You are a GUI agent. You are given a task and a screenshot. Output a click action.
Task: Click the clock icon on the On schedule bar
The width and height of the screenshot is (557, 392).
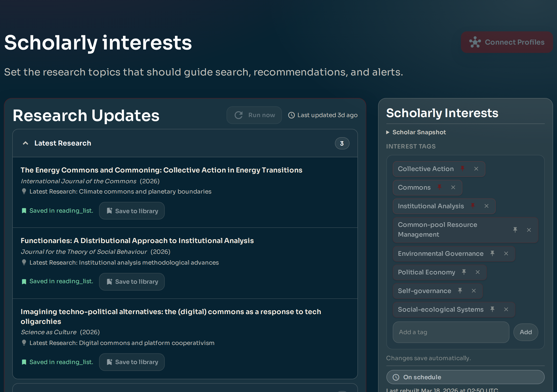click(396, 377)
